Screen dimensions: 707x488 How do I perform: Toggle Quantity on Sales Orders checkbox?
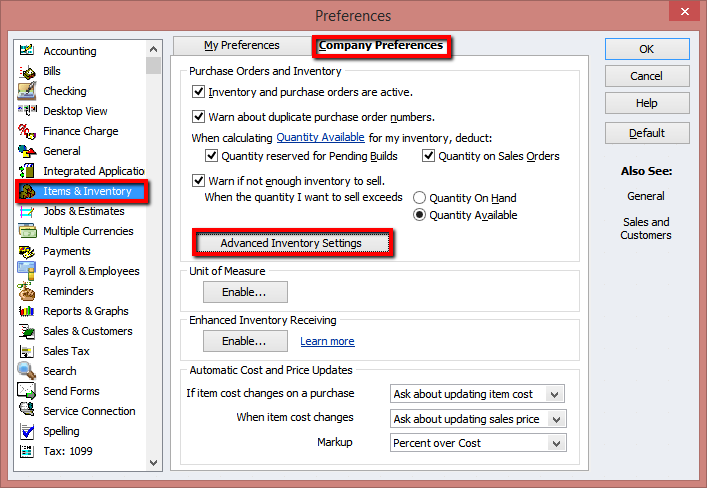coord(428,156)
